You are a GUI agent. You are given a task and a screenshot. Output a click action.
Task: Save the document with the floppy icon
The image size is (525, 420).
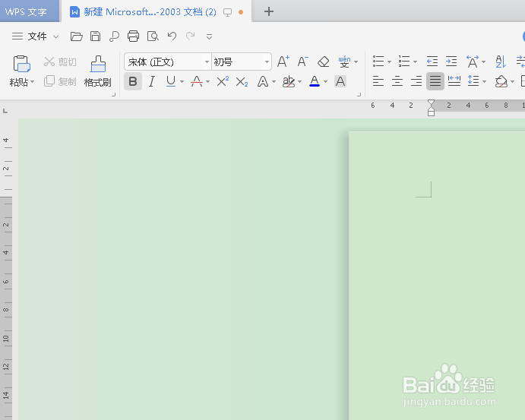tap(96, 36)
